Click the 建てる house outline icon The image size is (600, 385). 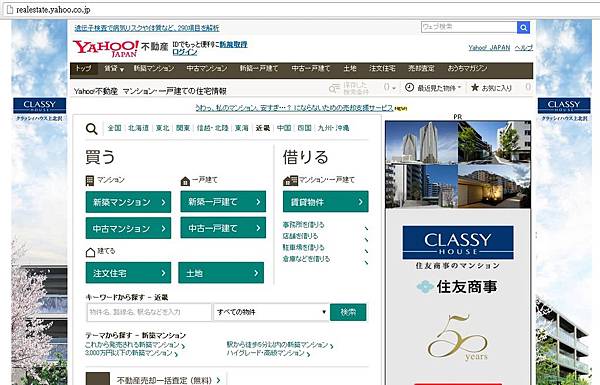pos(90,252)
